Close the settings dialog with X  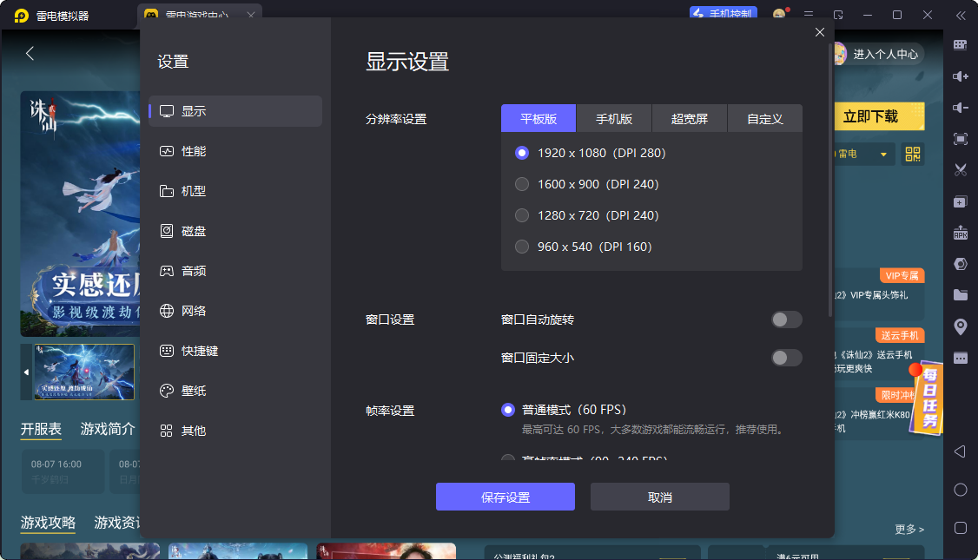(820, 32)
